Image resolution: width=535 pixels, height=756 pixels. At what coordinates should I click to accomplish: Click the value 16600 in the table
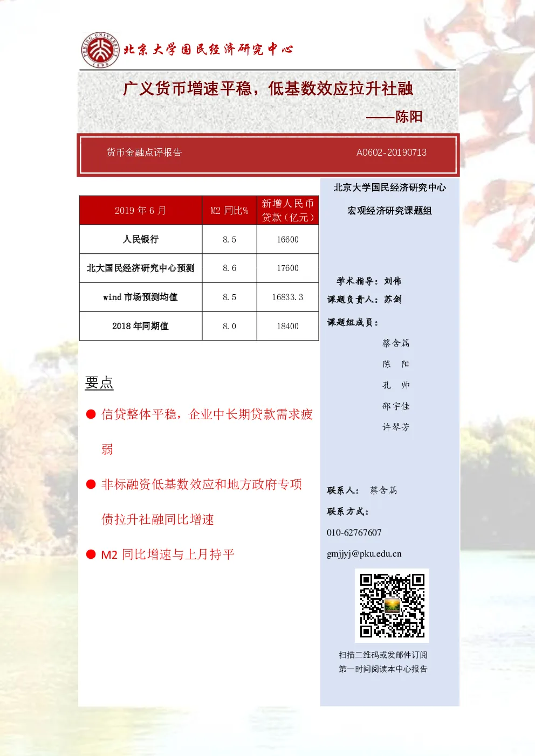pyautogui.click(x=287, y=240)
